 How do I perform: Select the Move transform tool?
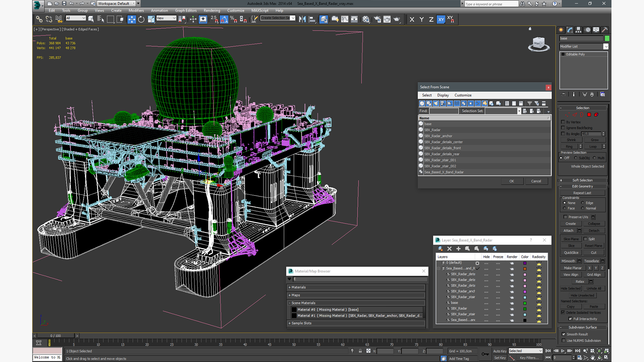point(131,19)
